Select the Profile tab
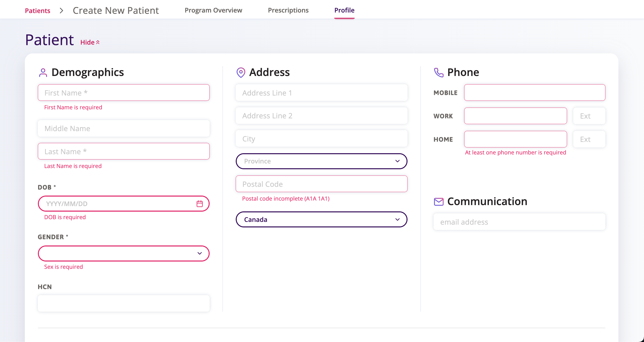Viewport: 644px width, 342px height. (x=344, y=10)
